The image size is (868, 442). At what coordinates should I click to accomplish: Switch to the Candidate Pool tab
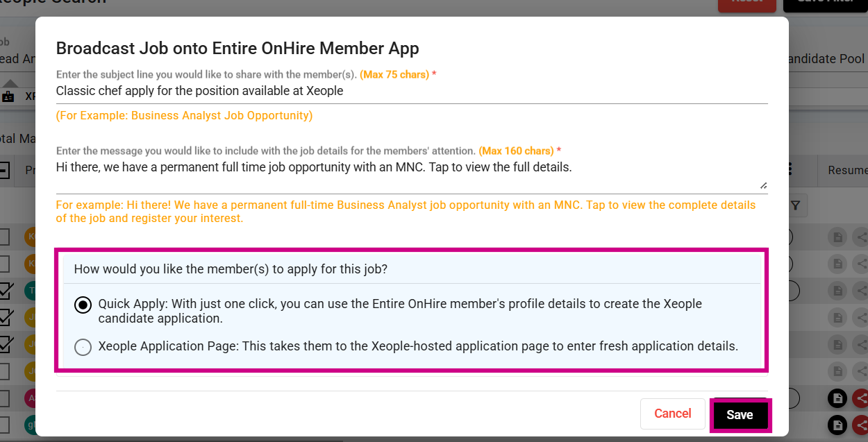tap(828, 59)
